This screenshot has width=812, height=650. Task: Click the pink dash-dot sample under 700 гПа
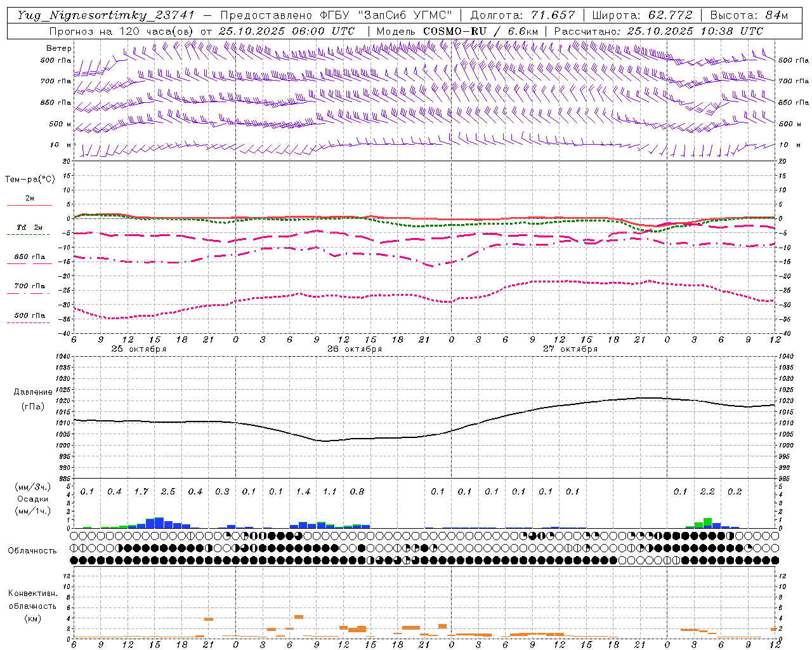pos(28,293)
